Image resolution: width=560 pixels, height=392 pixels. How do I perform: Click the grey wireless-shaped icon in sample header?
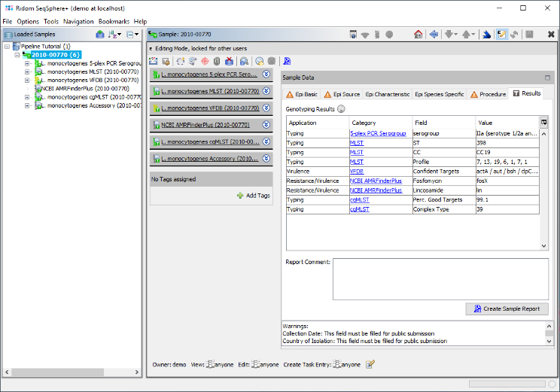point(364,35)
